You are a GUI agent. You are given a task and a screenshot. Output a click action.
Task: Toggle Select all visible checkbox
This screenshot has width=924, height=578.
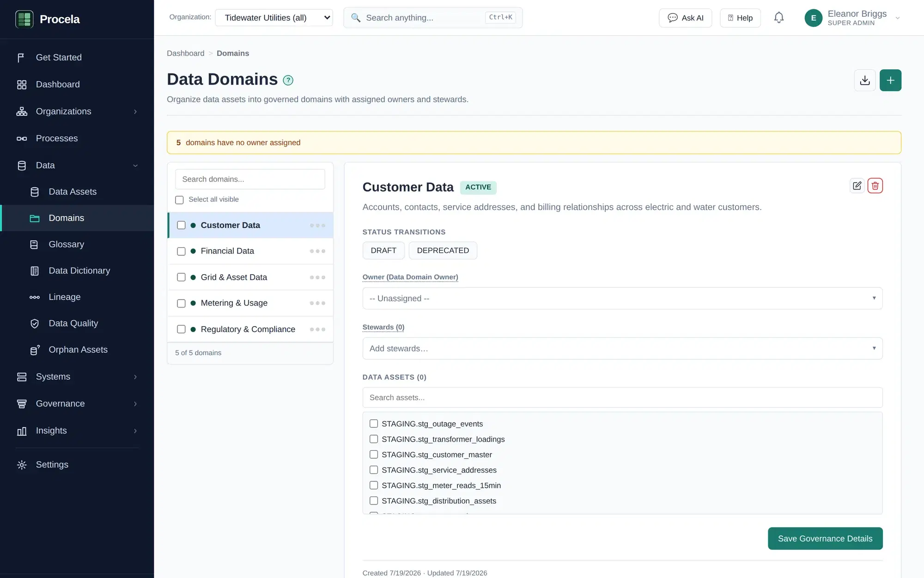179,200
